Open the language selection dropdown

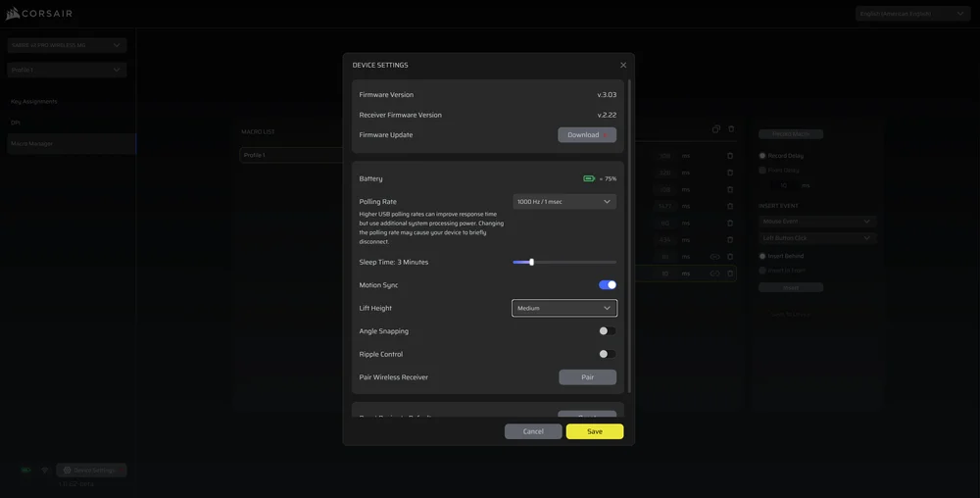tap(912, 14)
